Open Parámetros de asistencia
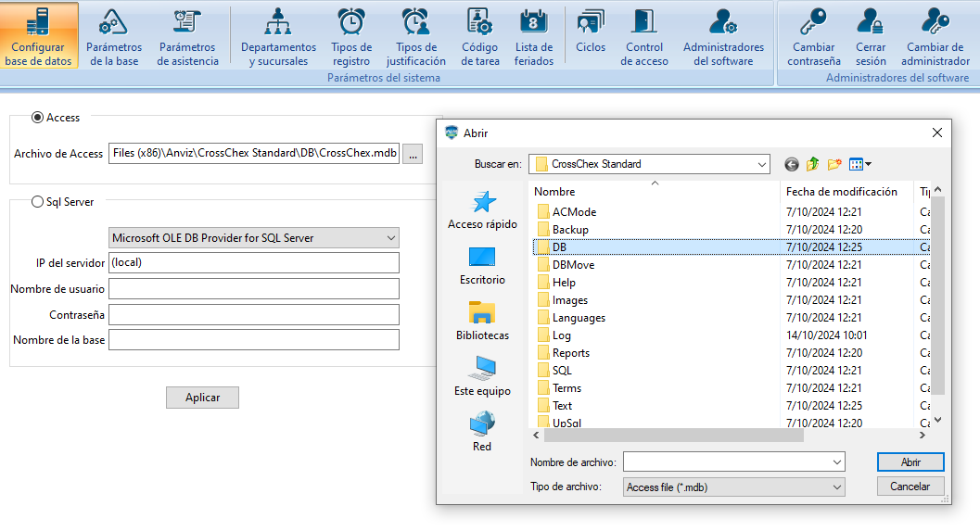The width and height of the screenshot is (980, 531). pos(187,35)
